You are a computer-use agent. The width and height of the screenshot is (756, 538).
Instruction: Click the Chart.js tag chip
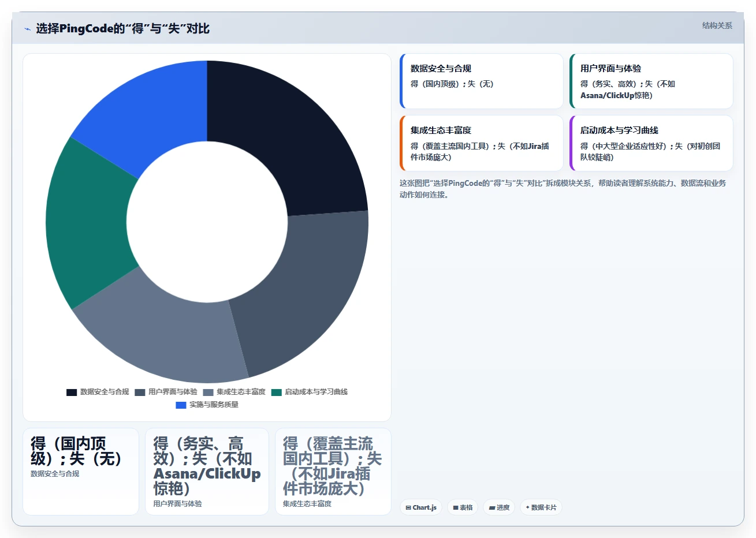421,507
